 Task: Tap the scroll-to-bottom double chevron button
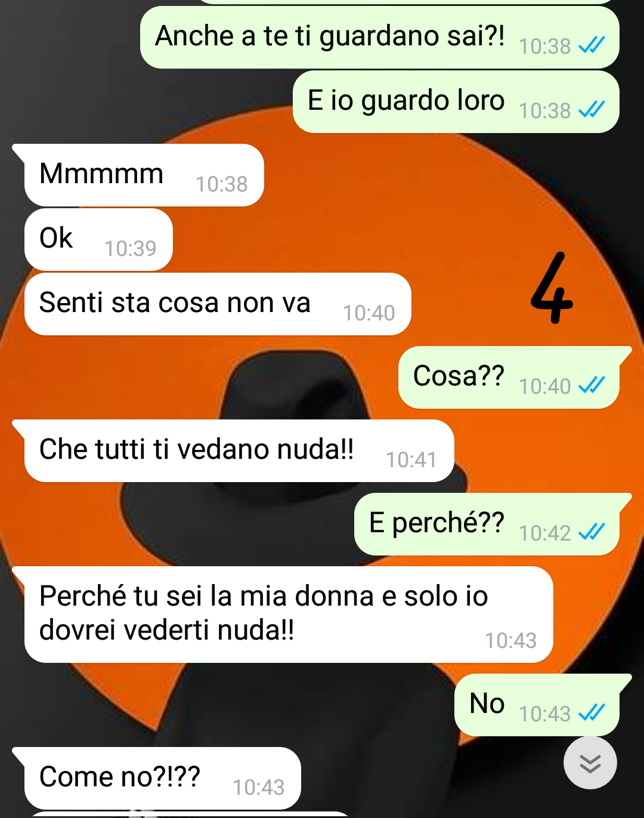click(x=590, y=763)
